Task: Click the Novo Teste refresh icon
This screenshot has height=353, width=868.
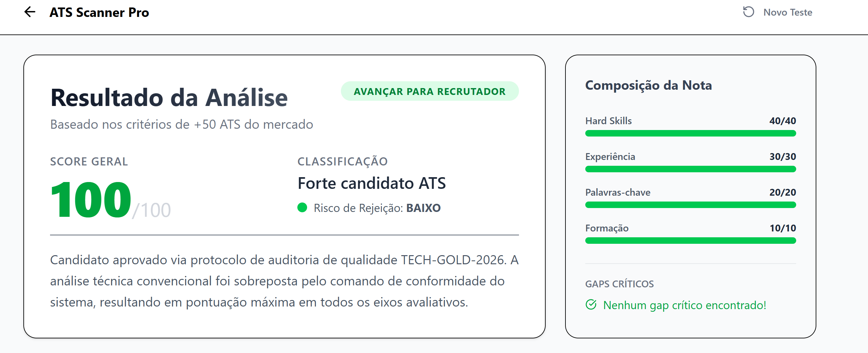Action: pos(748,12)
